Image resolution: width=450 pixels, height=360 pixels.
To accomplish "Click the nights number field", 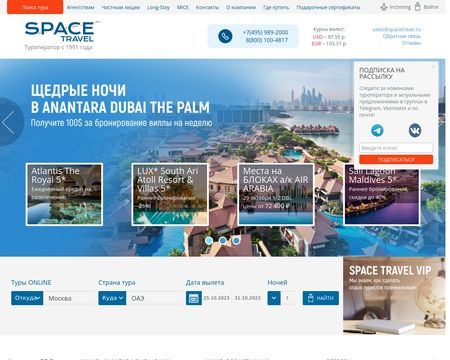I will tap(289, 298).
